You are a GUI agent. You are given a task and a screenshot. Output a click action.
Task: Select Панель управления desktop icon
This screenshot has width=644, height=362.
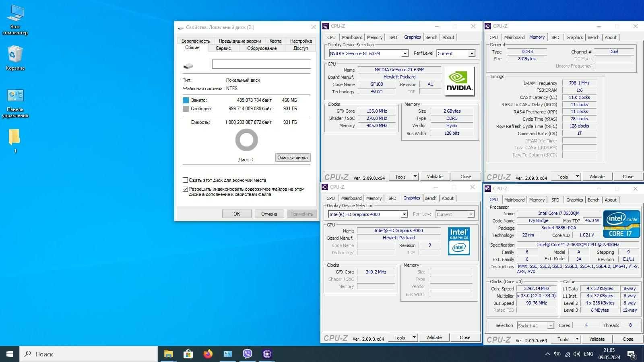pos(15,103)
